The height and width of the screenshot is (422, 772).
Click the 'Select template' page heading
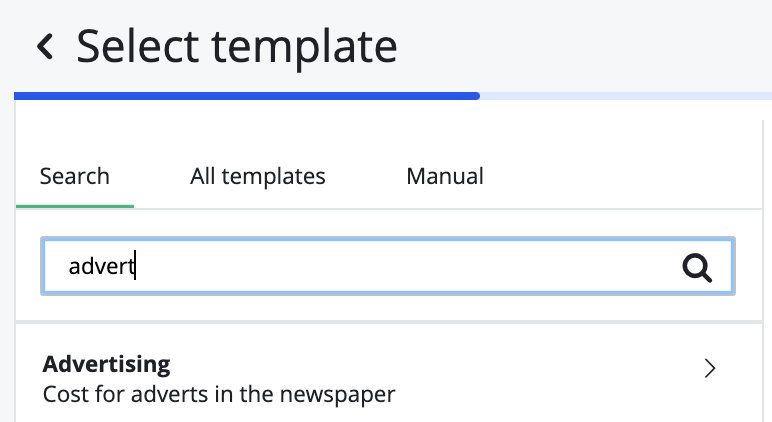point(237,46)
